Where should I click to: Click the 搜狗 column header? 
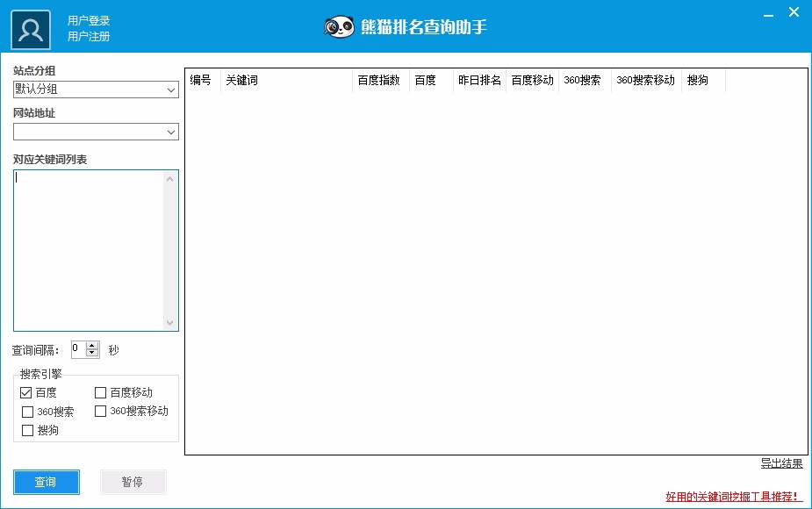(x=703, y=80)
